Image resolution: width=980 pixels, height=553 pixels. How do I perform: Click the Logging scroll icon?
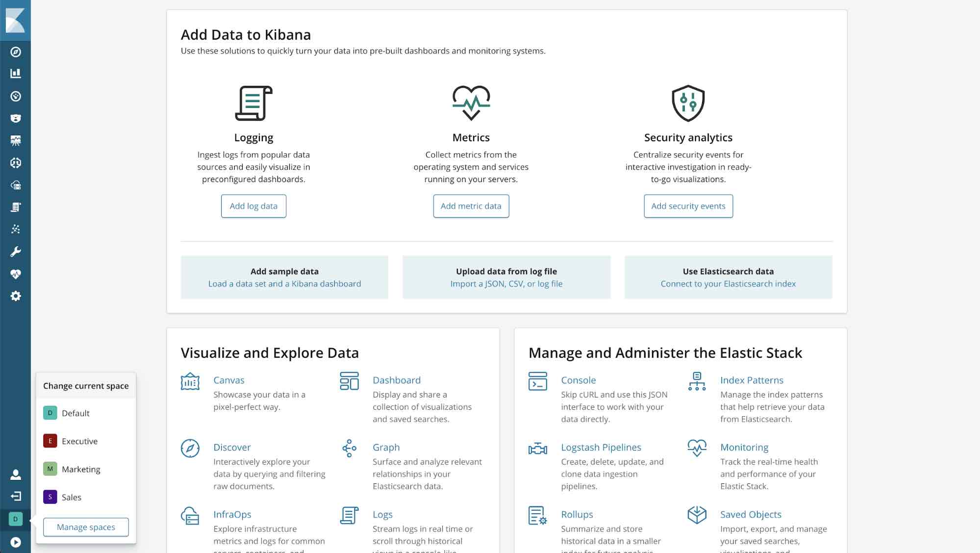tap(253, 103)
